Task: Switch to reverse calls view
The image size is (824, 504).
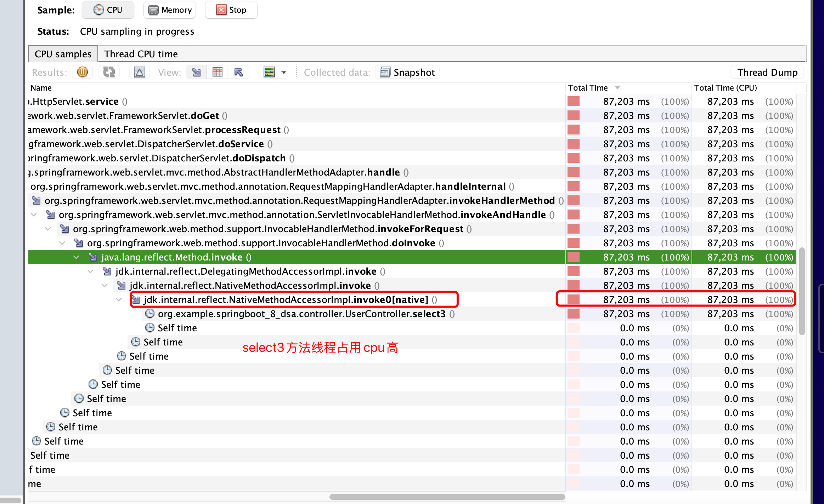Action: [239, 72]
